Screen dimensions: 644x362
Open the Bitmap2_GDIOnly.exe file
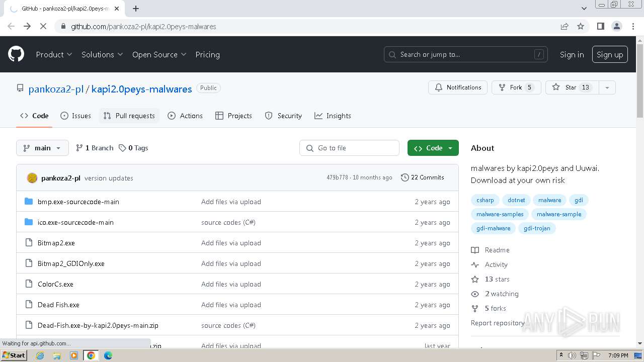pos(71,263)
